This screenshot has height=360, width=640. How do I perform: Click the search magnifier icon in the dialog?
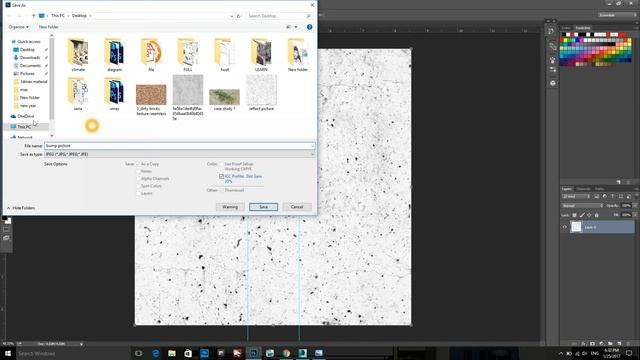point(308,16)
